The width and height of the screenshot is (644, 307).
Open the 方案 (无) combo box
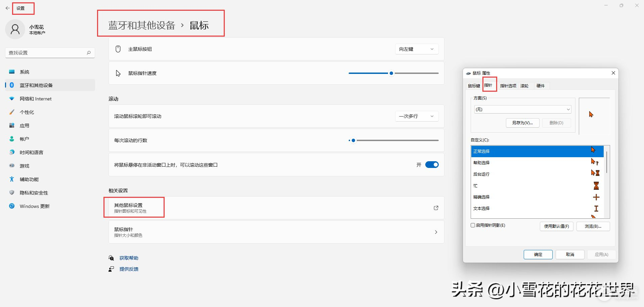coord(523,109)
